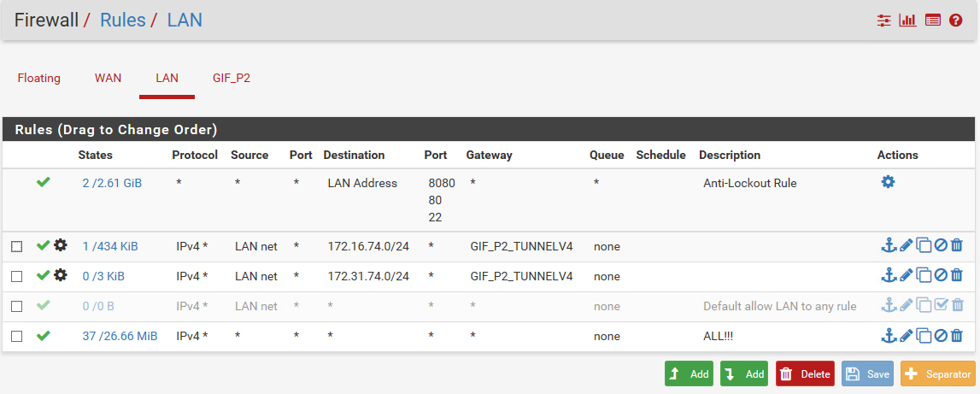The width and height of the screenshot is (980, 394).
Task: Add a Separator with the orange button
Action: [x=937, y=373]
